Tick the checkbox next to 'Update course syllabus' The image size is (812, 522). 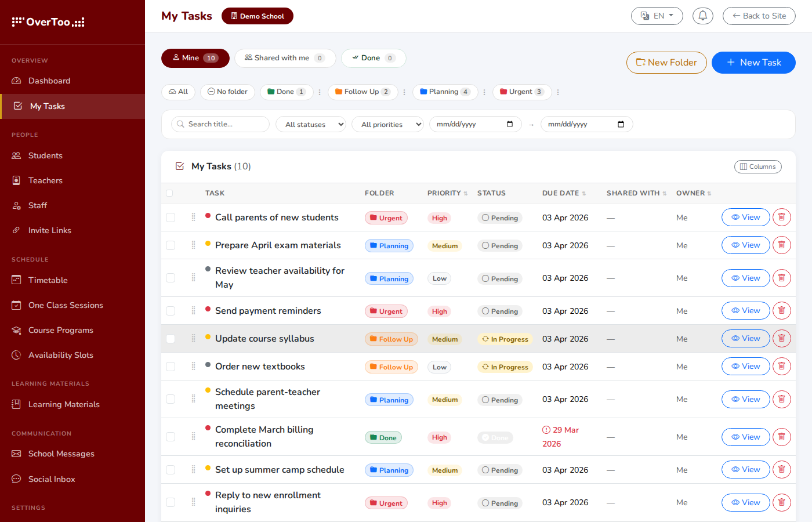point(171,338)
